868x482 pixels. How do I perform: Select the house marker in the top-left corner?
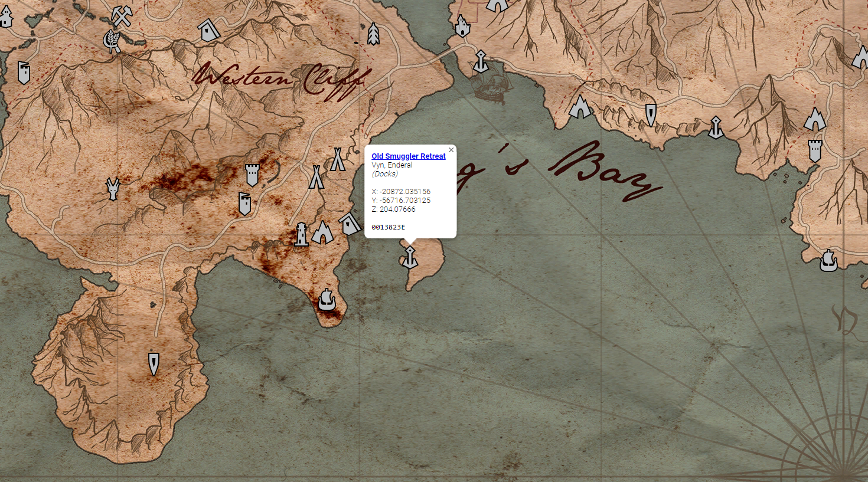[5, 17]
